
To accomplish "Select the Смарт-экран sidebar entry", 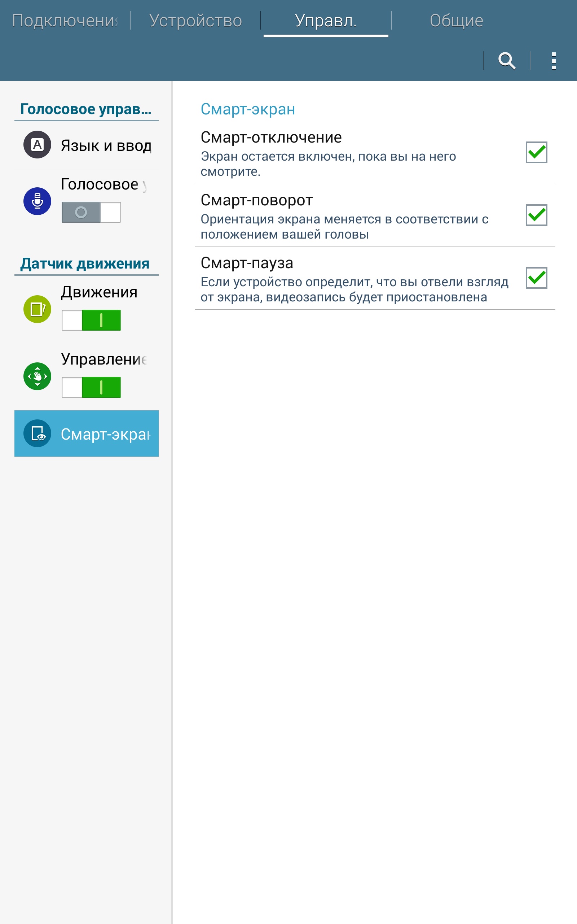I will coord(87,433).
